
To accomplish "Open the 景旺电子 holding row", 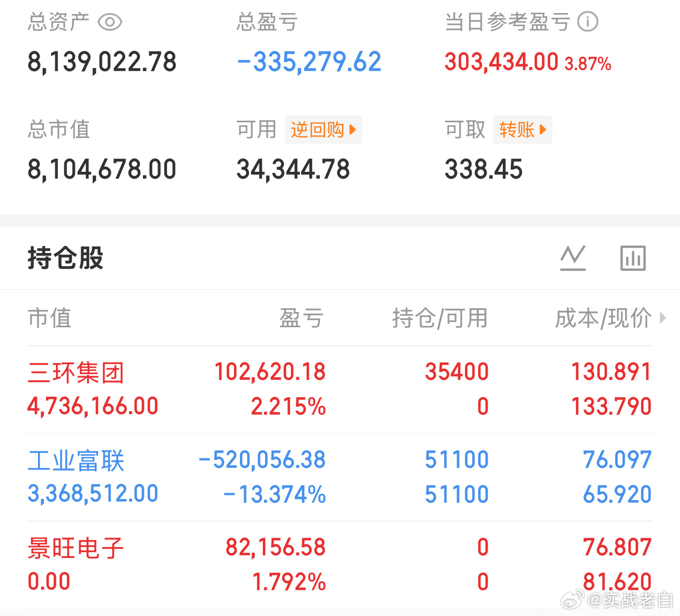I will pos(339,565).
